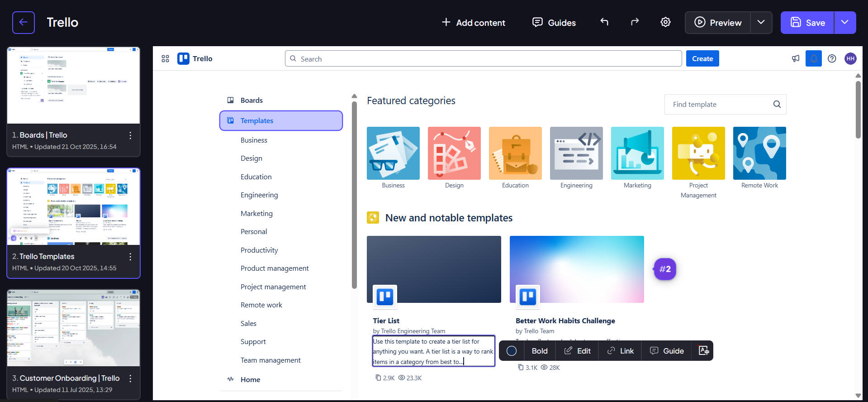Open options menu for Trello Templates
This screenshot has width=868, height=402.
pyautogui.click(x=130, y=257)
